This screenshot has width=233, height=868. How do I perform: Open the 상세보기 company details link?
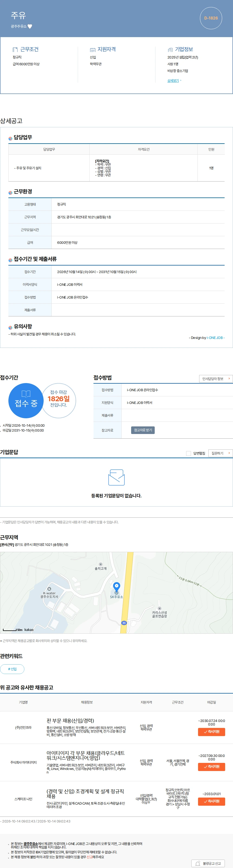point(173,80)
